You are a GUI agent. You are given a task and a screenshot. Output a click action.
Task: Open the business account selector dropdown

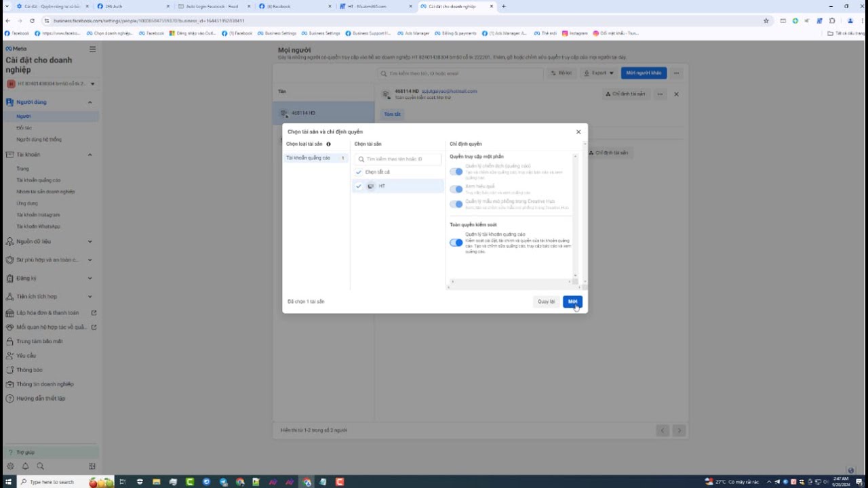point(52,84)
